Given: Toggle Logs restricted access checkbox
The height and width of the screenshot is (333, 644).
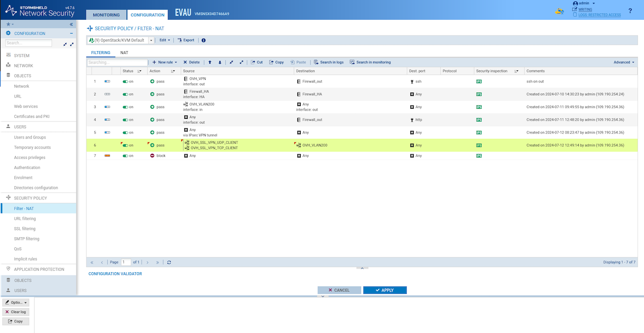Looking at the screenshot, I should 575,15.
